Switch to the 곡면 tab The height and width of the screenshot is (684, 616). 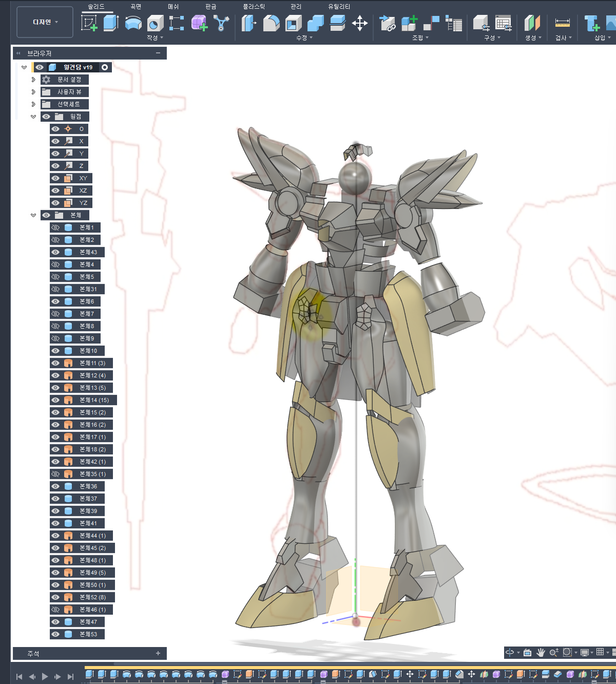coord(136,7)
